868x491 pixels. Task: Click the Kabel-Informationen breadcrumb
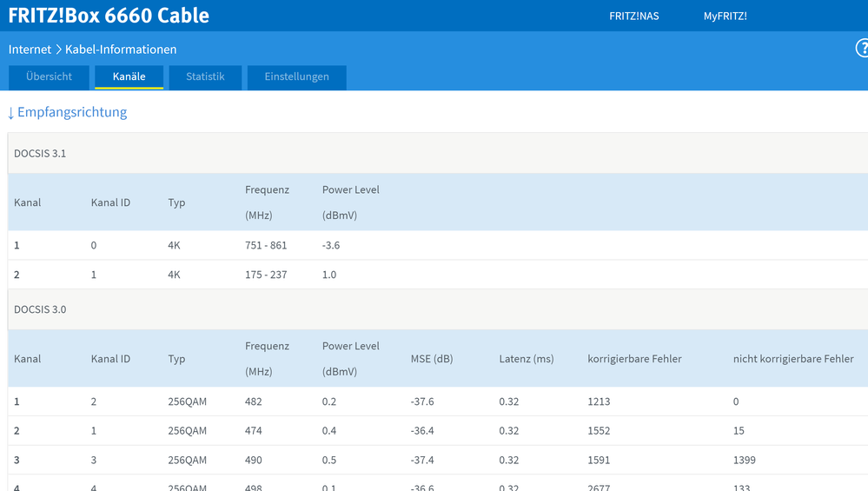pos(121,50)
